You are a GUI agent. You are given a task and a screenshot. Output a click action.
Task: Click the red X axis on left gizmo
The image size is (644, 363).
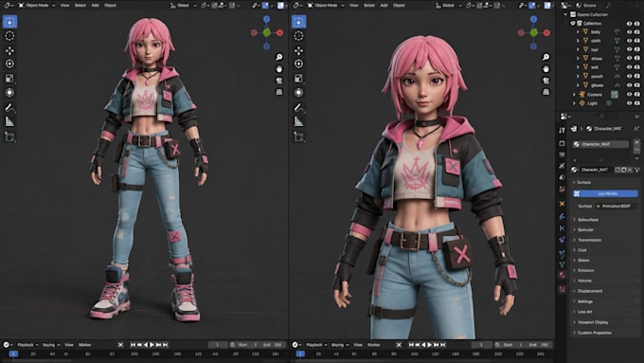tap(280, 33)
